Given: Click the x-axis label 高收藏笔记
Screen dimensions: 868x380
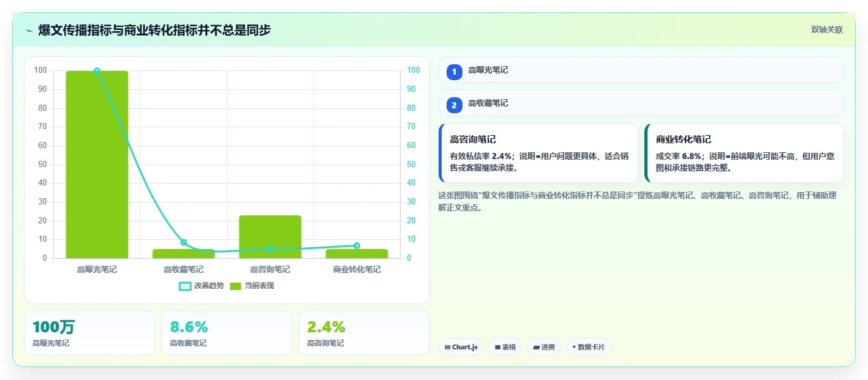Looking at the screenshot, I should [x=184, y=269].
